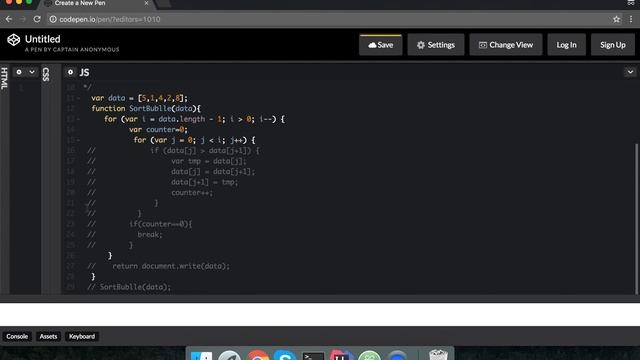The image size is (640, 360).
Task: Click the commented 'SortBublle(data);' line
Action: tap(135, 287)
